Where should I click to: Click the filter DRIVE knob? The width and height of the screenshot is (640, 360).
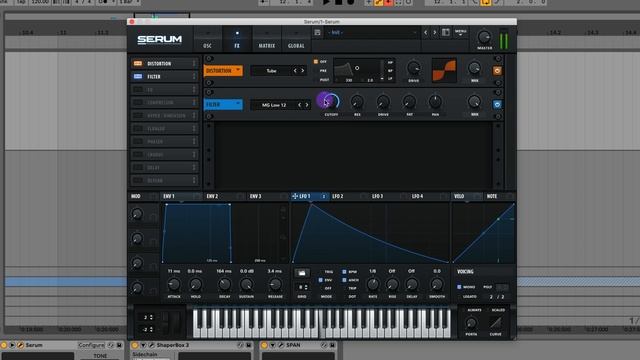pos(383,102)
